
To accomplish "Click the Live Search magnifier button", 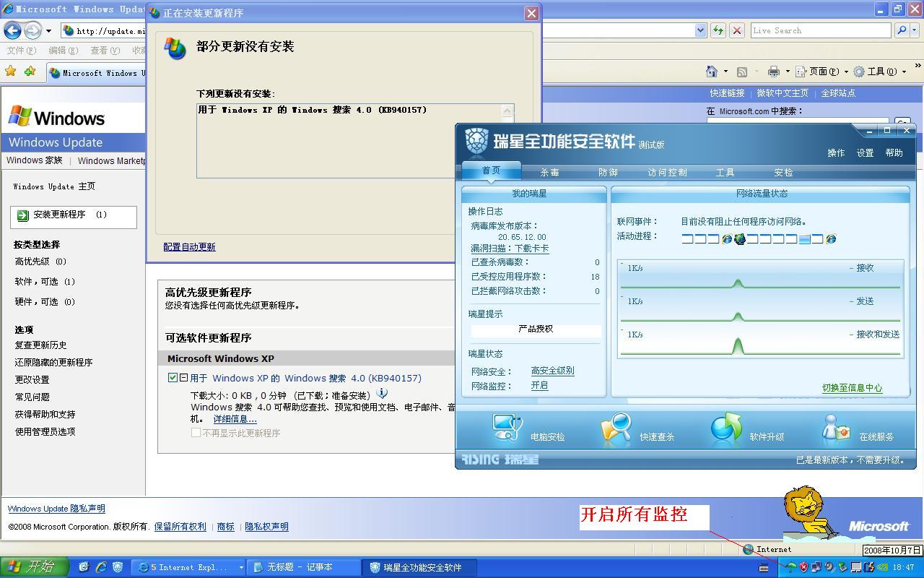I will (x=901, y=30).
